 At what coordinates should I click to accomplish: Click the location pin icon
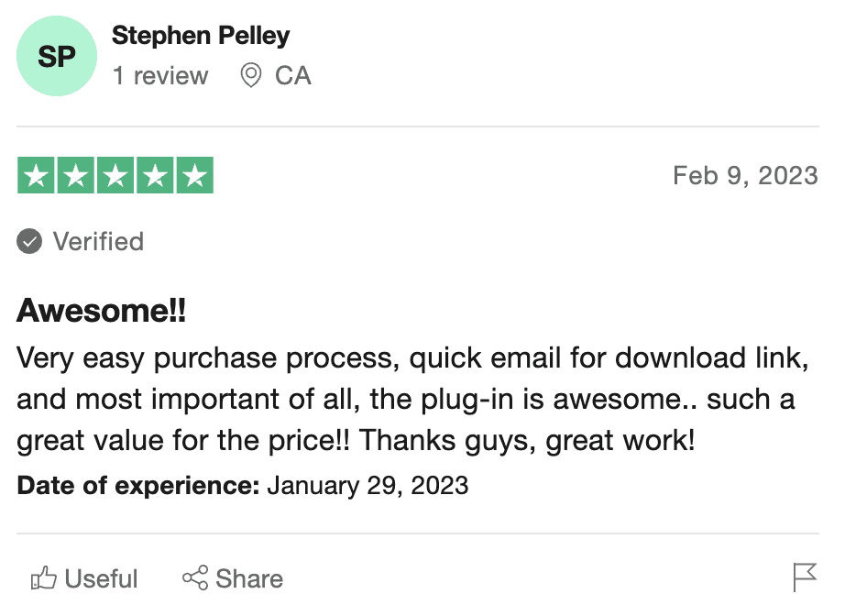tap(250, 75)
